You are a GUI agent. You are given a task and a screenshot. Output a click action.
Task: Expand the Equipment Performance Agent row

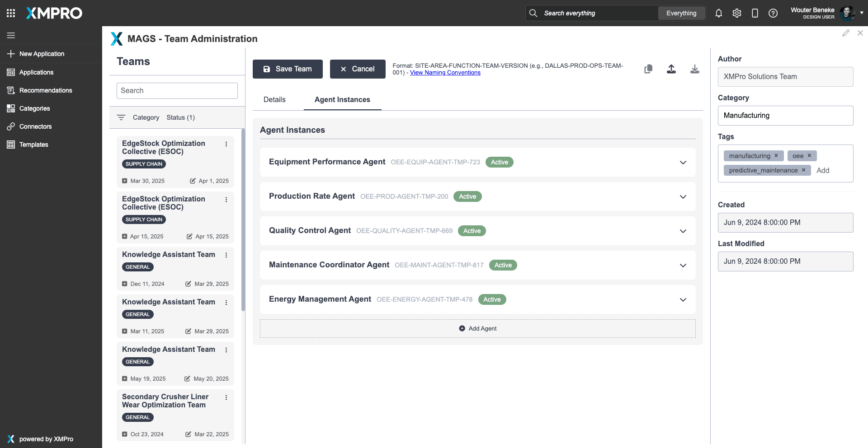tap(683, 163)
